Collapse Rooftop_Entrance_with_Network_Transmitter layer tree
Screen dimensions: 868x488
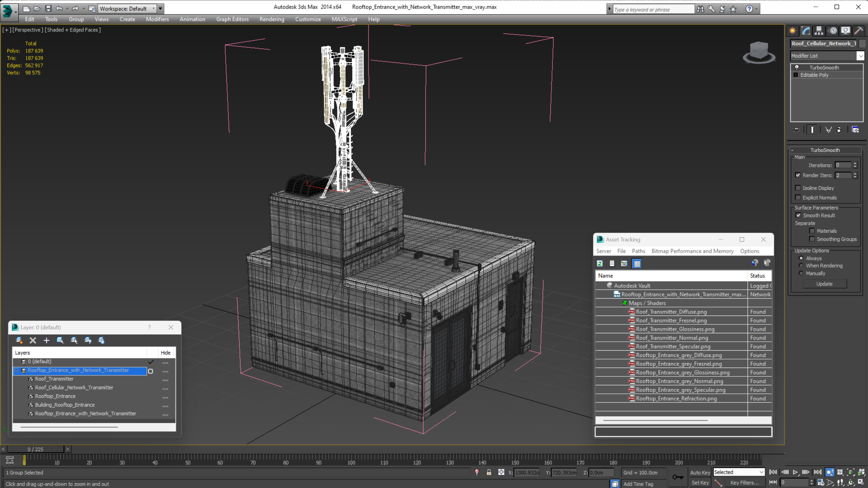click(x=16, y=370)
